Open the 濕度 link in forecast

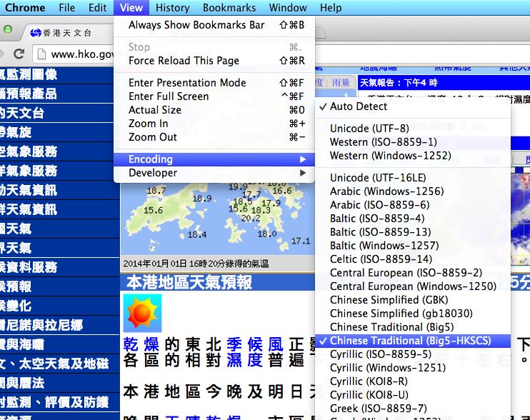click(x=245, y=360)
